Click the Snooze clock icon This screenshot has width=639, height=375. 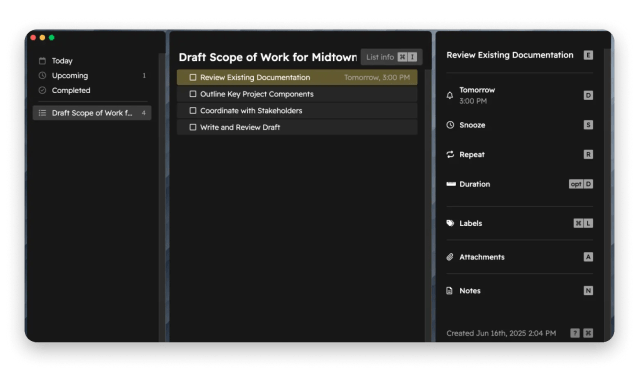click(x=450, y=125)
